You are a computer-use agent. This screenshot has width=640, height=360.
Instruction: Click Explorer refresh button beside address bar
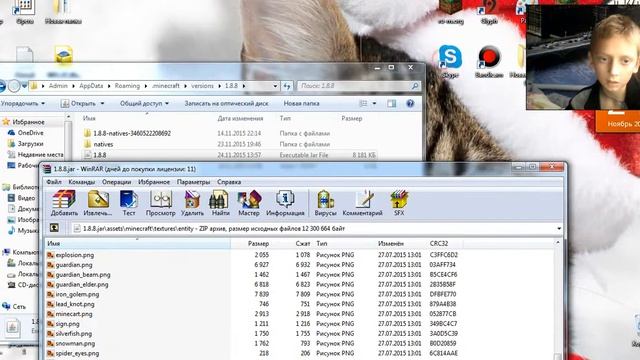click(287, 86)
